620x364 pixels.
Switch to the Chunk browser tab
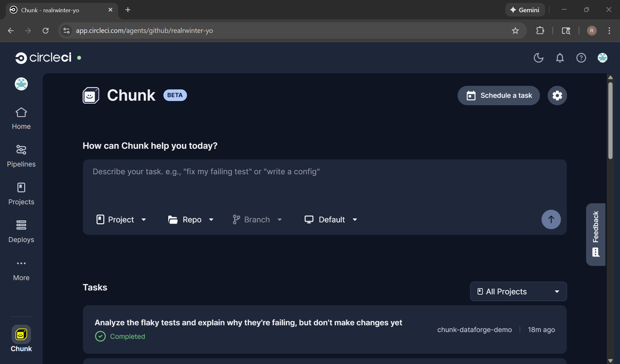(x=58, y=10)
